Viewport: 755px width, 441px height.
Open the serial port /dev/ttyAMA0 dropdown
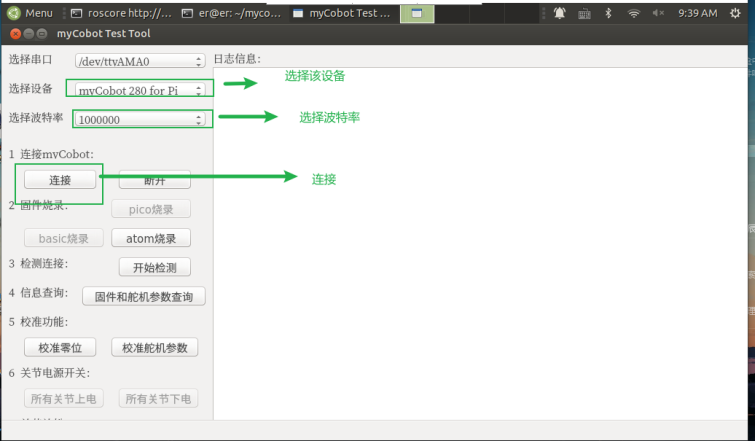(140, 61)
